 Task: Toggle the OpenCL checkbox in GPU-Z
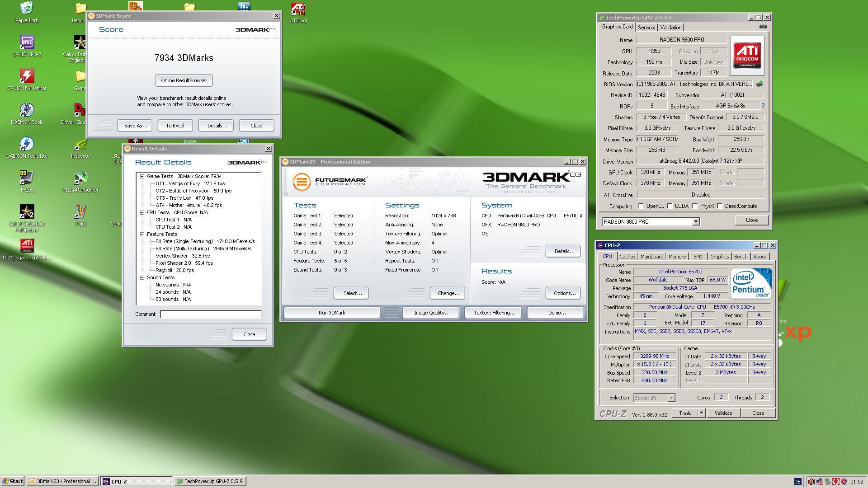coord(641,206)
